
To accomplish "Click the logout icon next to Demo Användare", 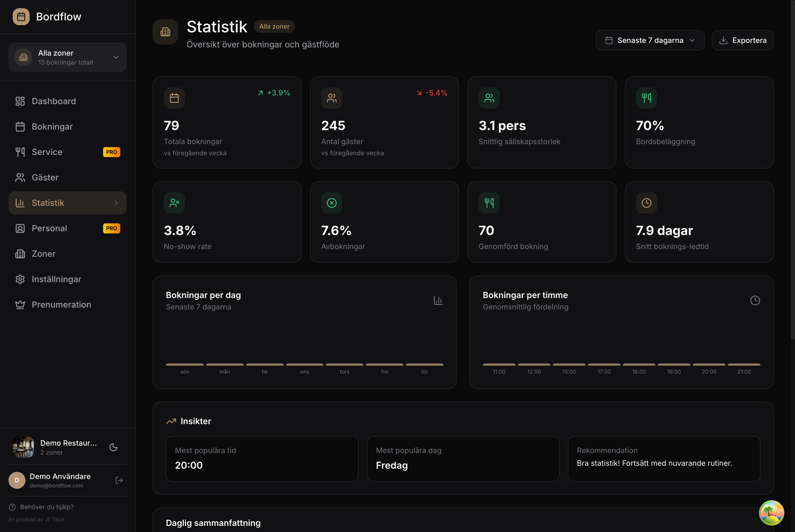I will tap(119, 480).
